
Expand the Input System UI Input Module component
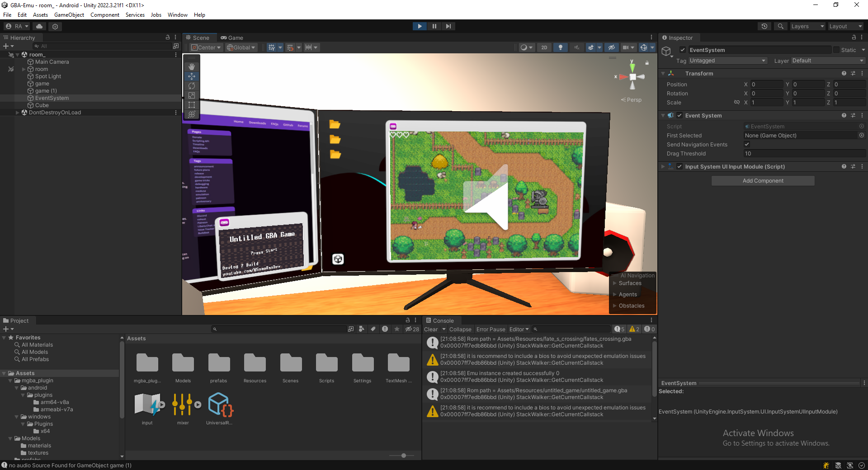pos(663,167)
